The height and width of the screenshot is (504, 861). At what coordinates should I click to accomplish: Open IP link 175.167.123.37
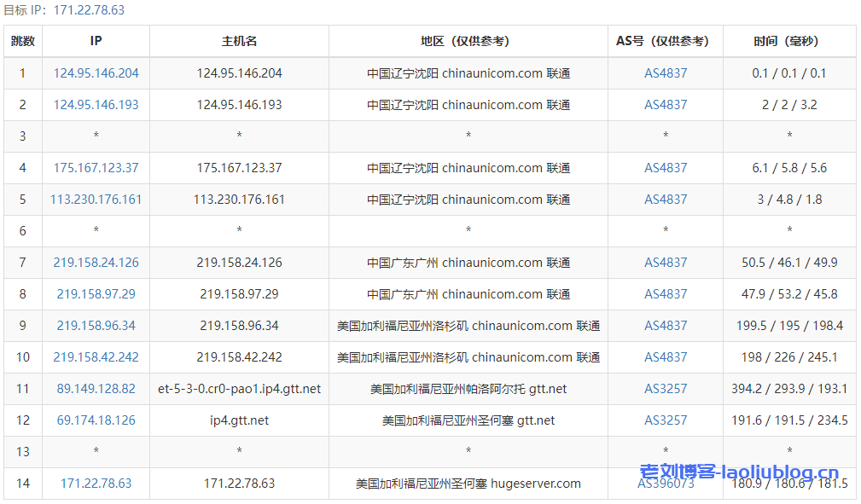(x=96, y=168)
